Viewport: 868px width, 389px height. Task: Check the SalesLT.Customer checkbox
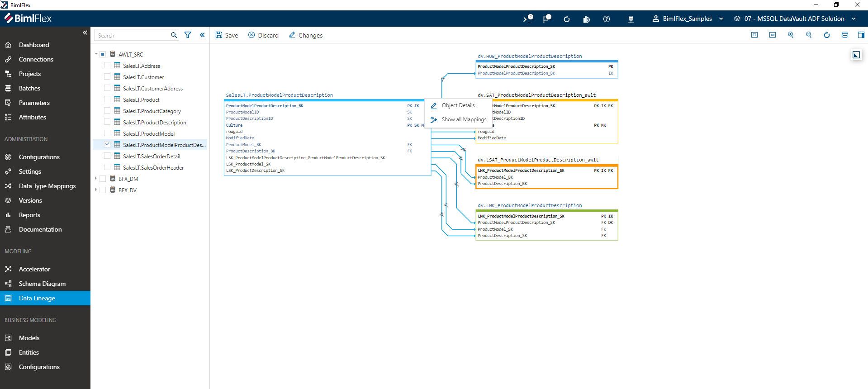[x=107, y=77]
